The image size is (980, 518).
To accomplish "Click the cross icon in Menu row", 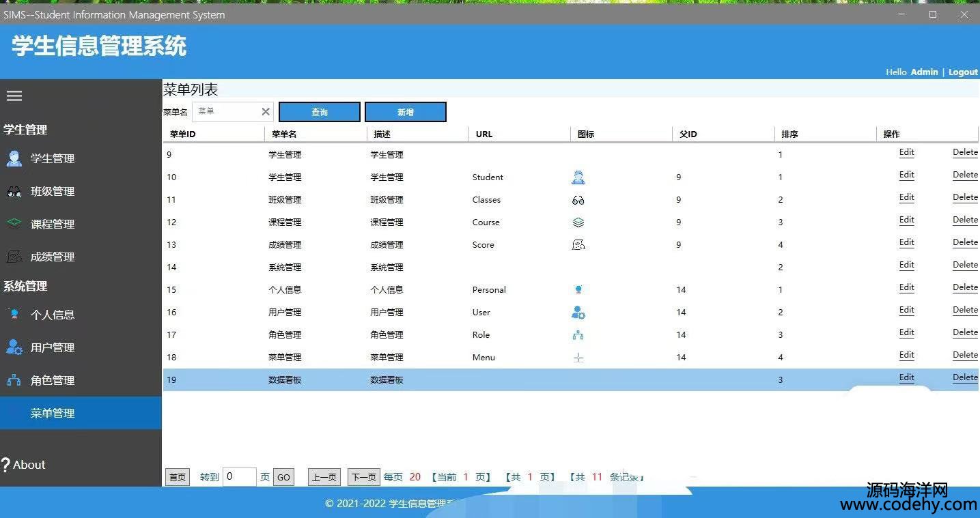I will click(578, 358).
